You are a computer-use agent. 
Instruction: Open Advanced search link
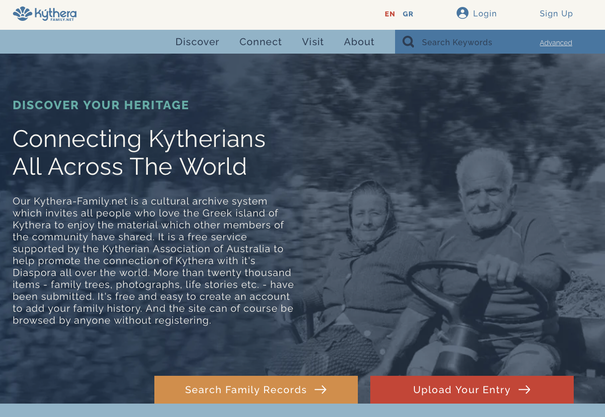coord(556,43)
